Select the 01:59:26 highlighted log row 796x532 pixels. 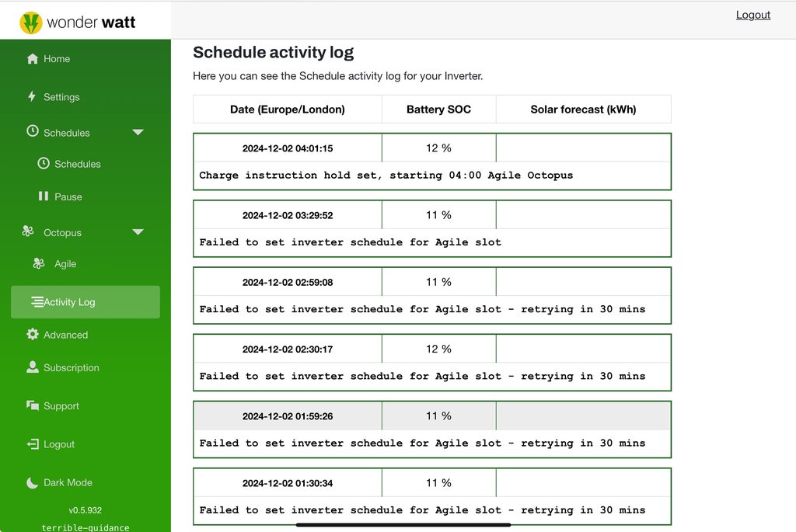point(431,429)
